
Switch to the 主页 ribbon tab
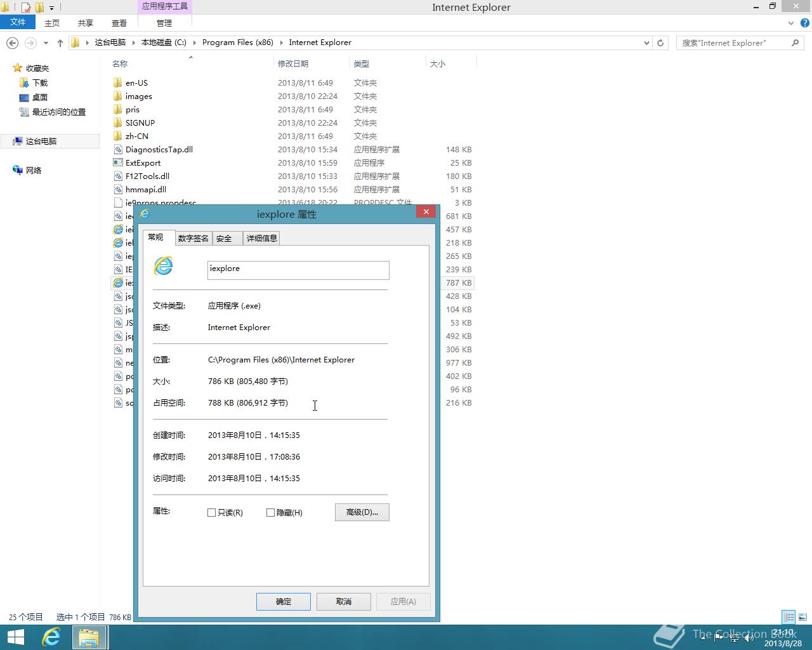(x=52, y=23)
